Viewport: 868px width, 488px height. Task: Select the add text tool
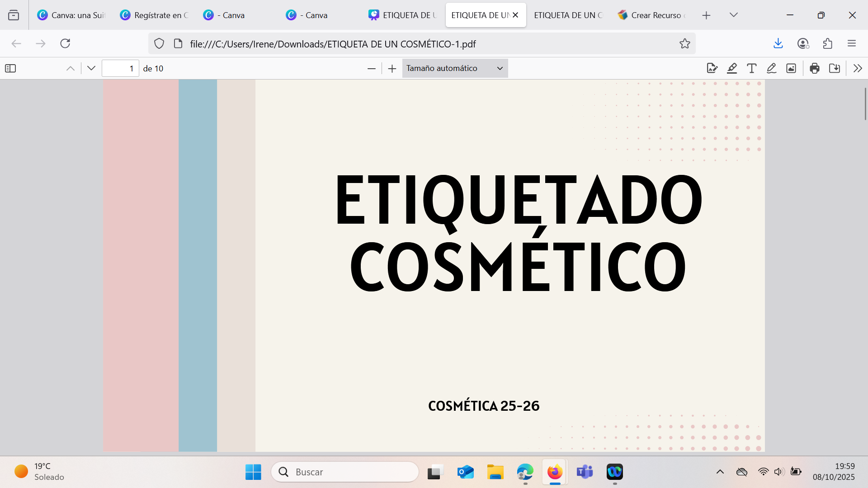751,68
